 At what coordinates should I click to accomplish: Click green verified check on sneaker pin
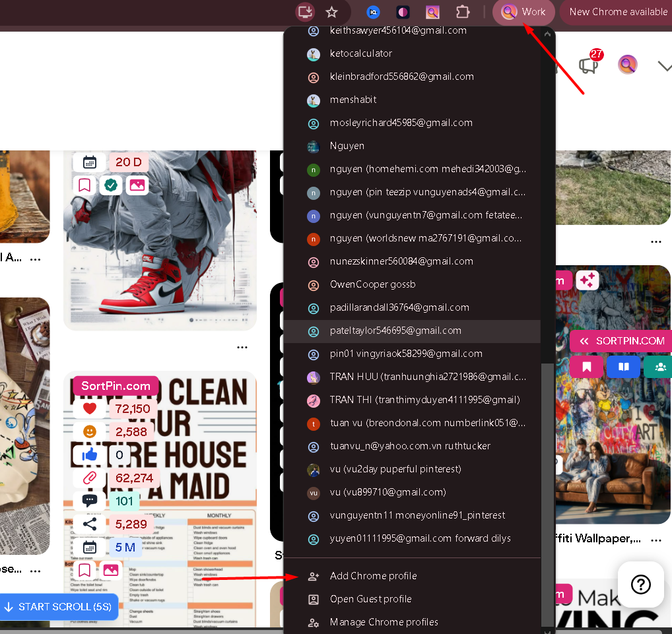pyautogui.click(x=111, y=185)
